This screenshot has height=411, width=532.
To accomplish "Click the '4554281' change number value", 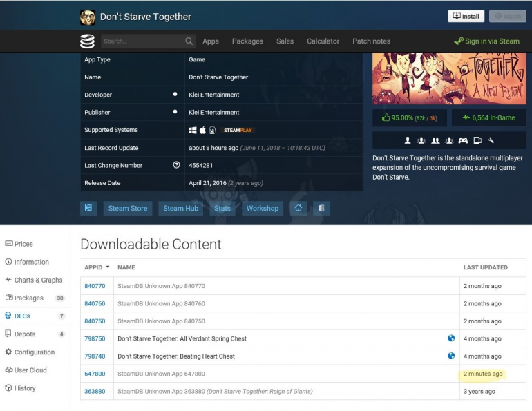I will (201, 165).
